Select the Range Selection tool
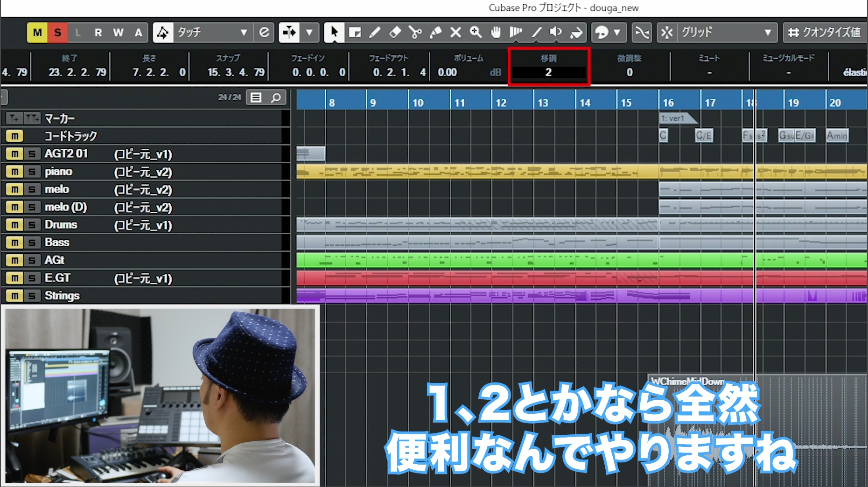Viewport: 868px width, 487px height. point(355,32)
